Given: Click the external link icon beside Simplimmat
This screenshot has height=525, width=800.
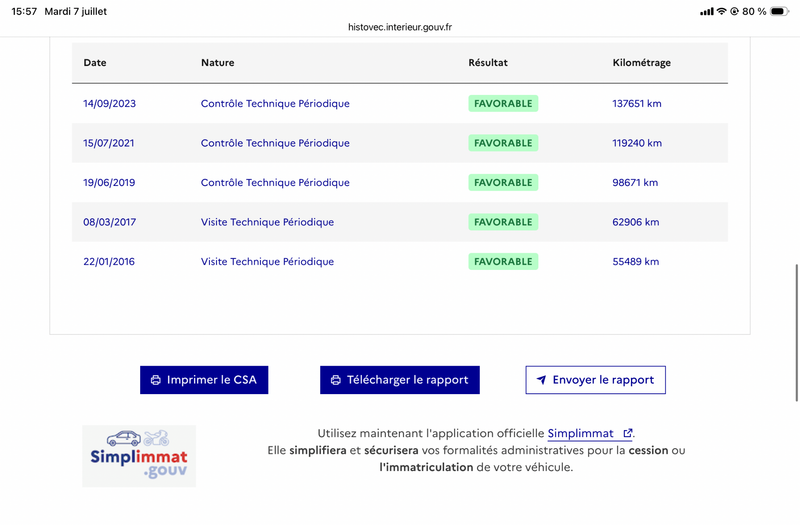Looking at the screenshot, I should pyautogui.click(x=628, y=433).
